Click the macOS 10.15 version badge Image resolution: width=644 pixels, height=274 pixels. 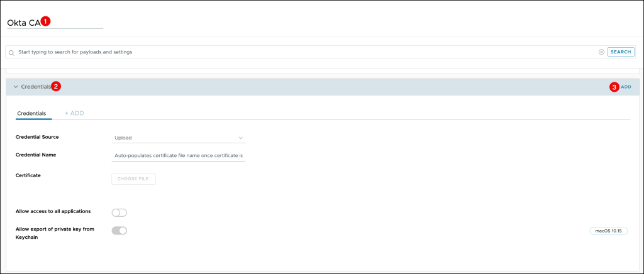tap(608, 231)
